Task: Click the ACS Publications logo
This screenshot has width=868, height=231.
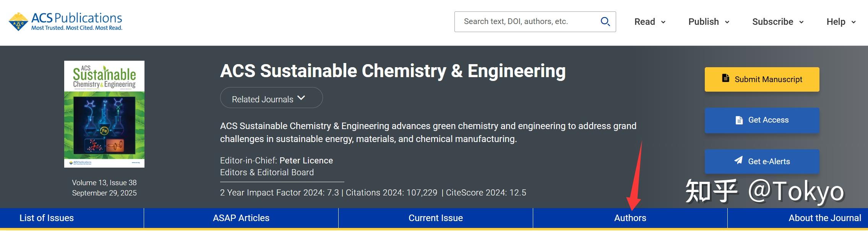Action: [65, 21]
